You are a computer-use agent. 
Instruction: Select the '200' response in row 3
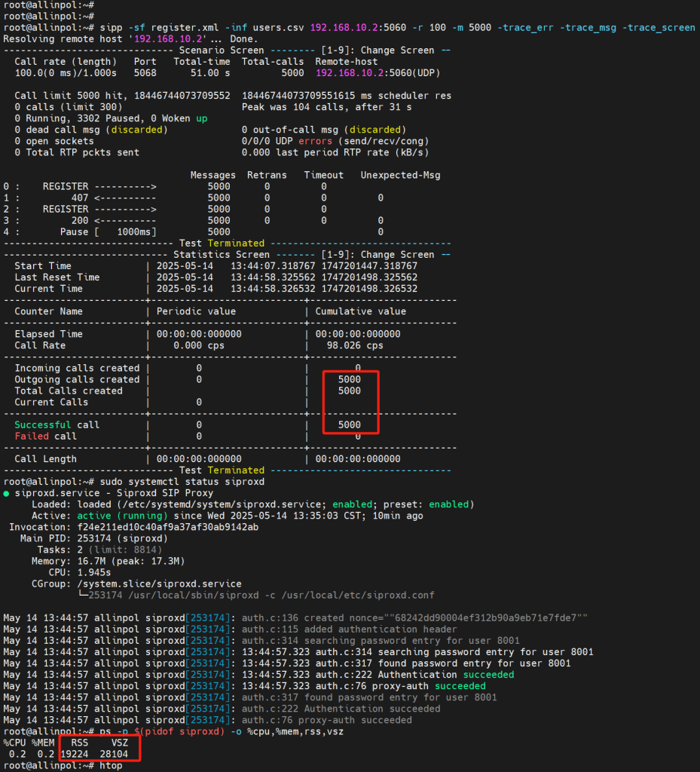80,221
